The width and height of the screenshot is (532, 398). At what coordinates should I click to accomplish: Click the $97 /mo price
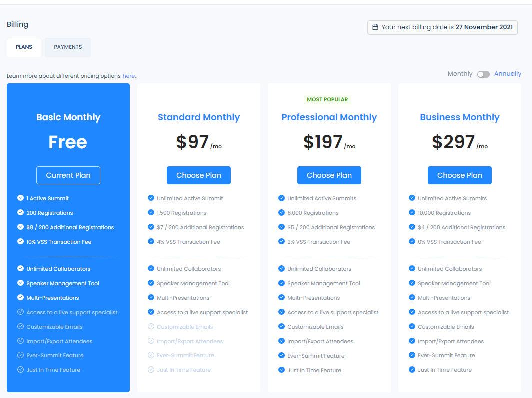pos(199,142)
